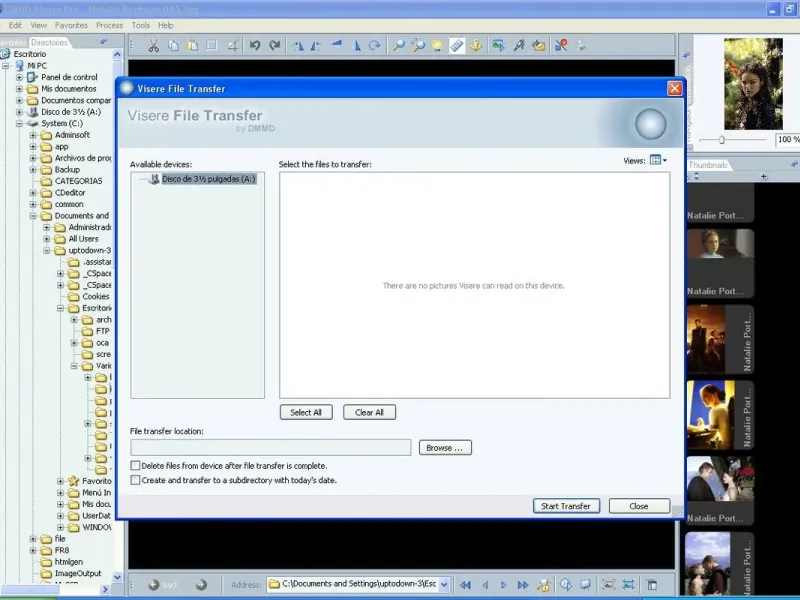The height and width of the screenshot is (600, 800).
Task: Click the next image arrow icon
Action: click(x=504, y=585)
